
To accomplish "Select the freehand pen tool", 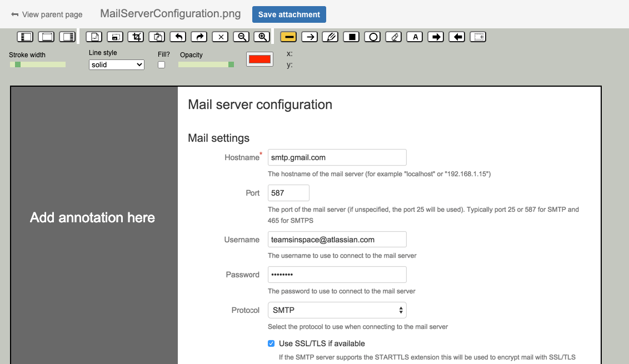I will point(331,37).
